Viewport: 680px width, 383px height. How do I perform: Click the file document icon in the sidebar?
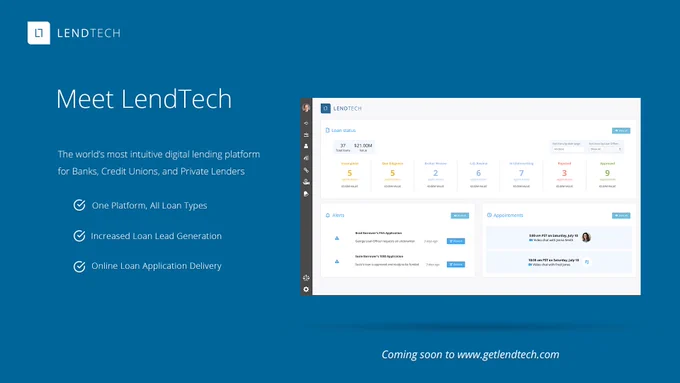click(306, 194)
